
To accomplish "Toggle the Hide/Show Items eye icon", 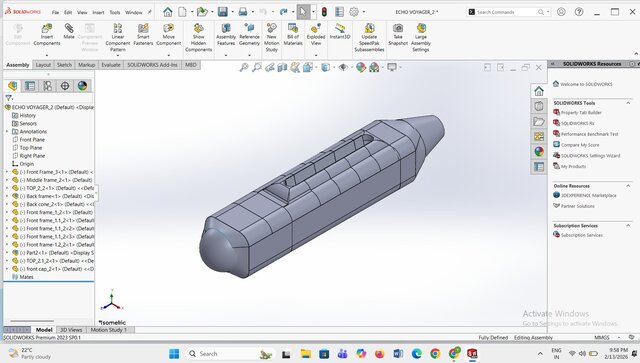I will 343,67.
